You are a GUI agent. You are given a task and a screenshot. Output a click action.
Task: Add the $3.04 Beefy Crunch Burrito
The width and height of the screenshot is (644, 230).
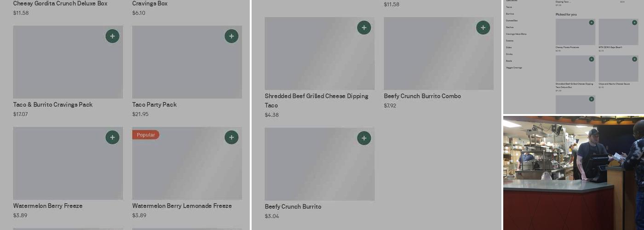tap(364, 138)
